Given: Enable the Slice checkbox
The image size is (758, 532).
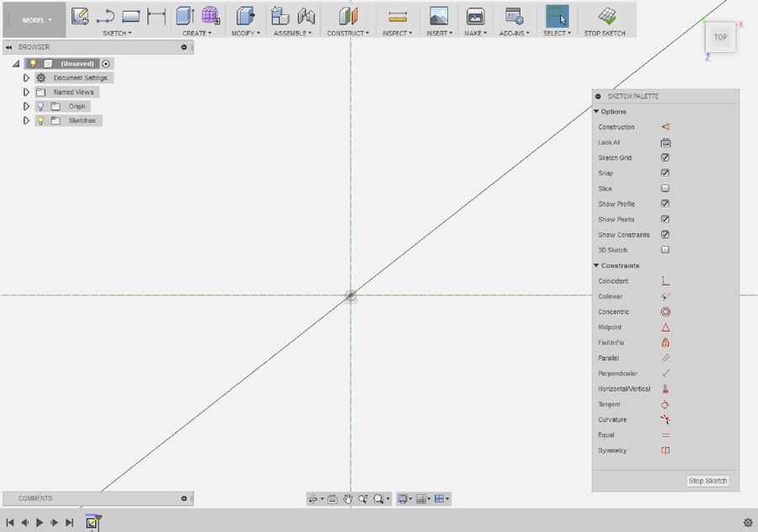Looking at the screenshot, I should click(665, 188).
